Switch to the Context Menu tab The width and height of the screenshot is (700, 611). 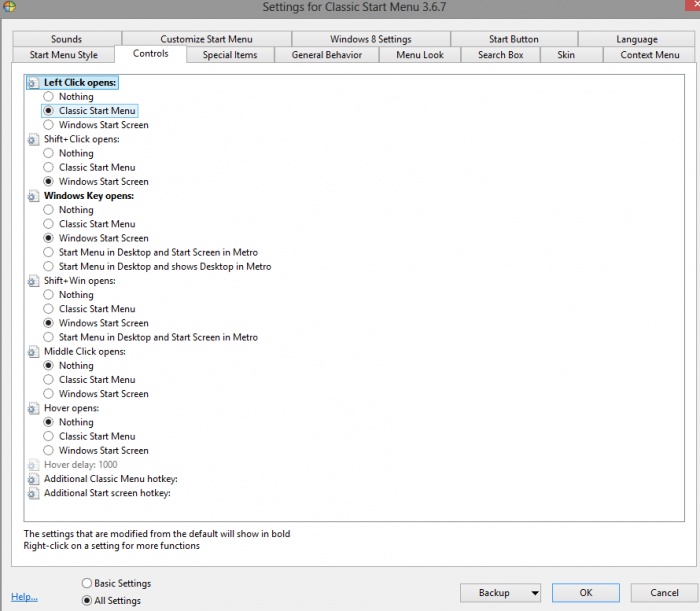coord(650,55)
